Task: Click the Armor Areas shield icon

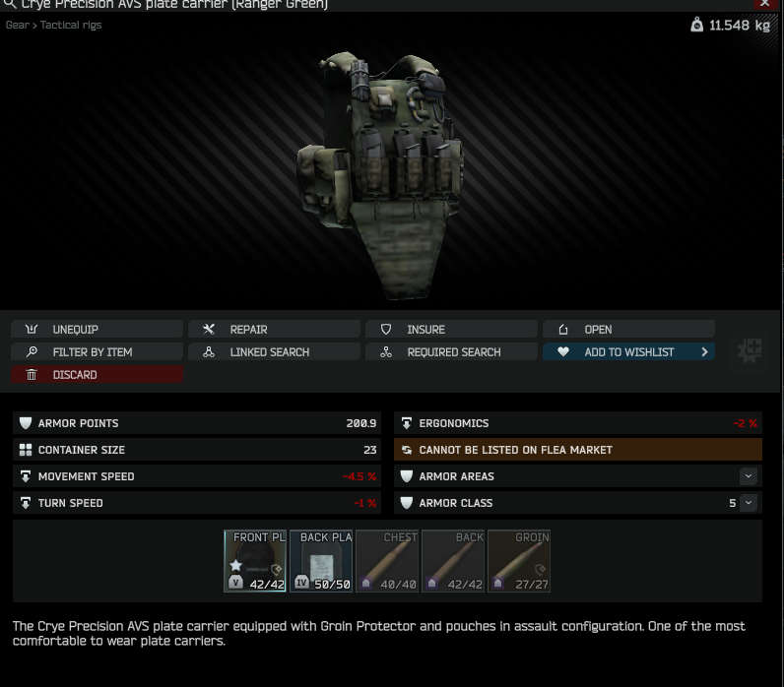Action: [407, 476]
